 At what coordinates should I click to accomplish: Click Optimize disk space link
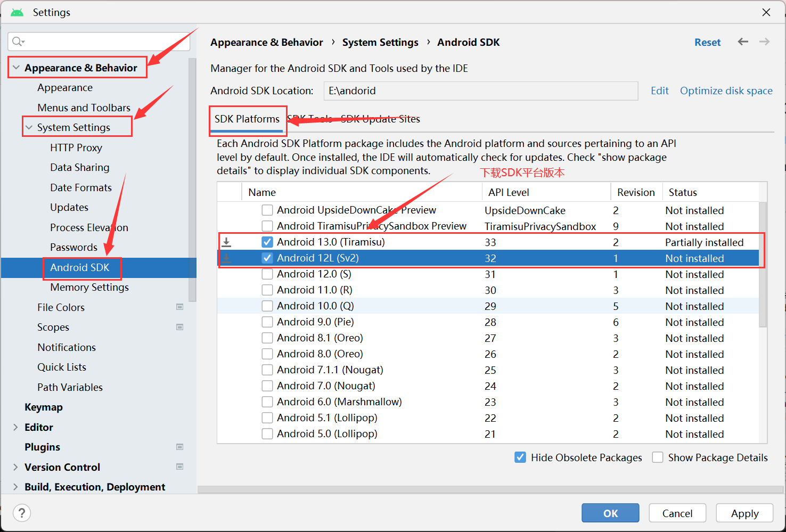click(726, 91)
